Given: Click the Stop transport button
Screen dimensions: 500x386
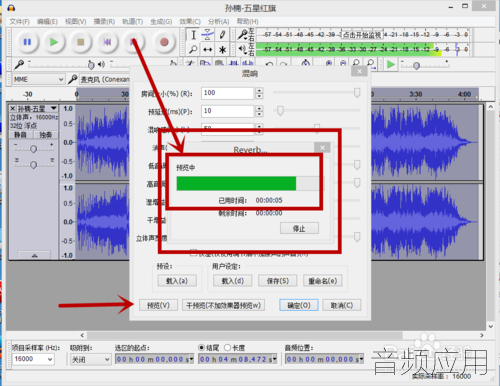Looking at the screenshot, I should click(x=81, y=42).
